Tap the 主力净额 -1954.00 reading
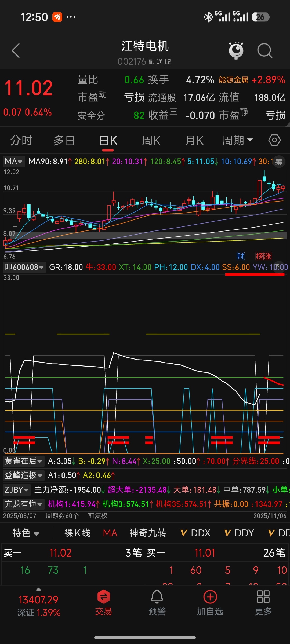The height and width of the screenshot is (644, 290). tap(70, 490)
